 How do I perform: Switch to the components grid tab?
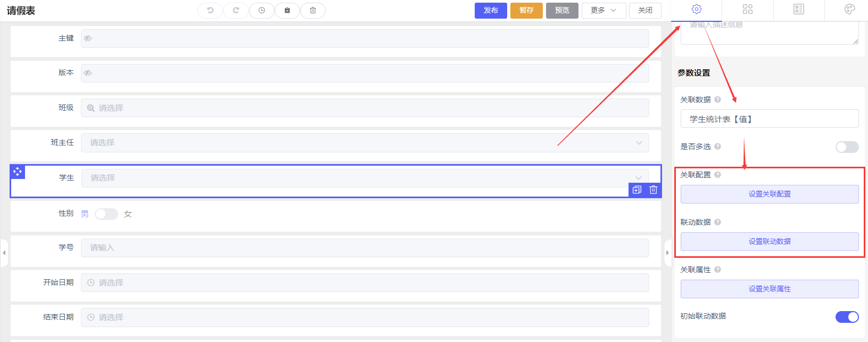coord(747,9)
